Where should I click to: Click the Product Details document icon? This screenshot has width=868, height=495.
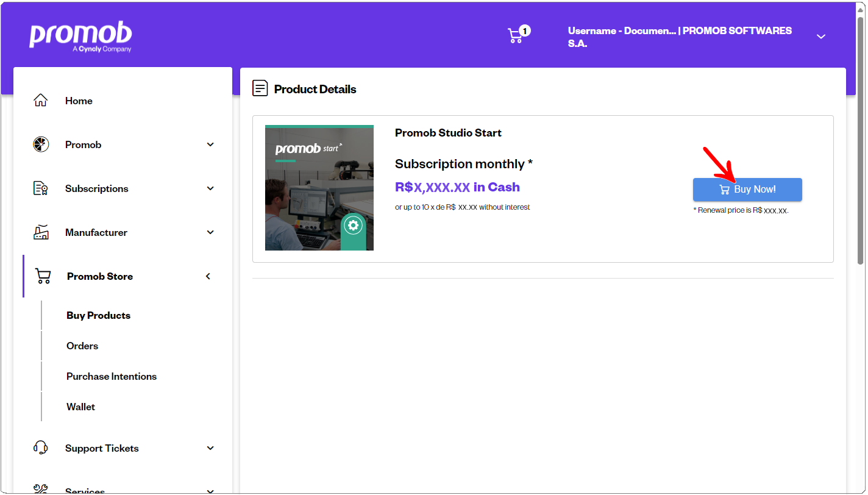260,88
